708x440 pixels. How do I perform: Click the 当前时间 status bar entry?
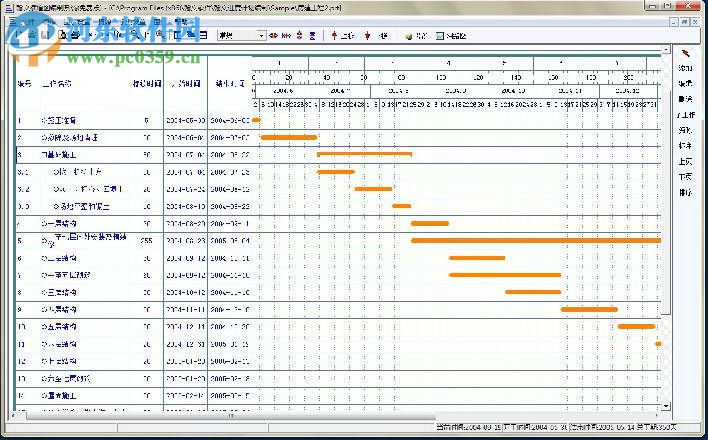point(469,427)
